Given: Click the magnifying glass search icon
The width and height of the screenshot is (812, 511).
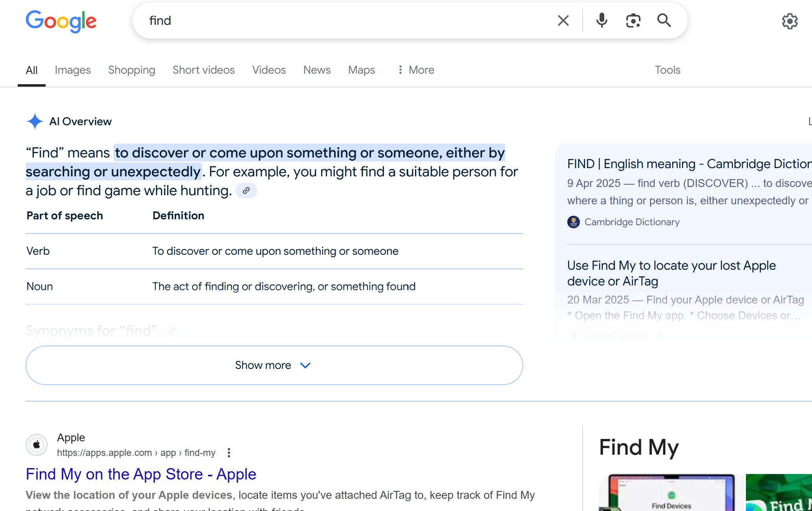Looking at the screenshot, I should click(x=664, y=20).
